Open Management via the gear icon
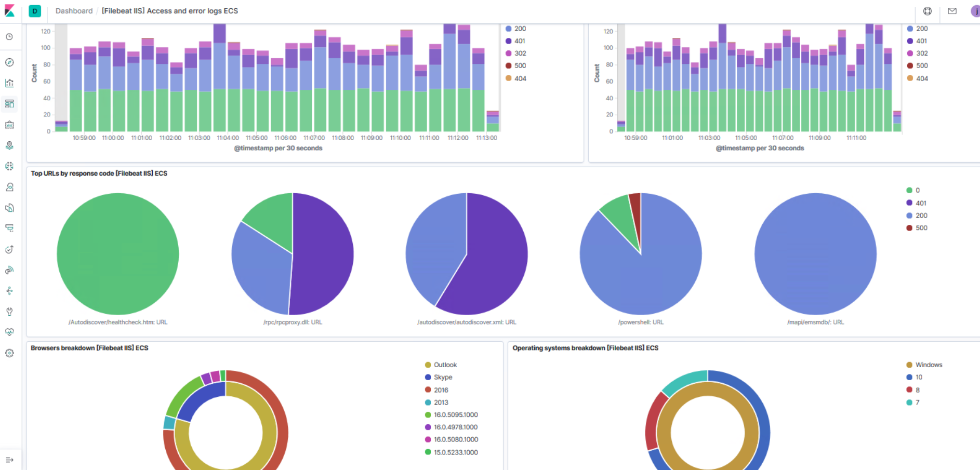Image resolution: width=980 pixels, height=470 pixels. click(x=9, y=353)
